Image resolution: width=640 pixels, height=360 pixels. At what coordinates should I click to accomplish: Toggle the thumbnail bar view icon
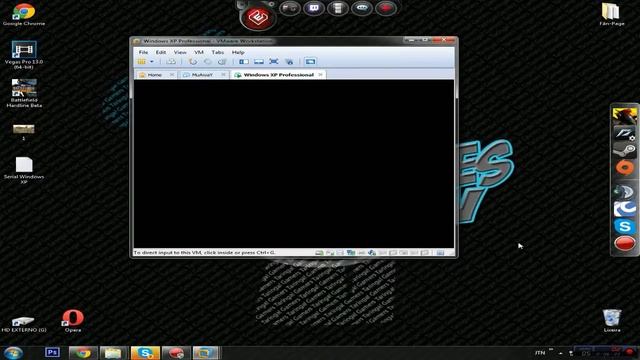259,62
